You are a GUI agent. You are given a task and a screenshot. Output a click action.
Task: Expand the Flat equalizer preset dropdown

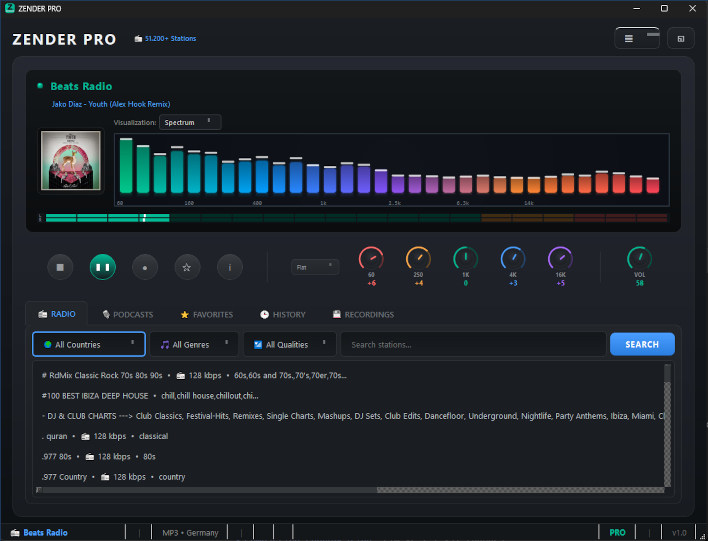coord(315,267)
